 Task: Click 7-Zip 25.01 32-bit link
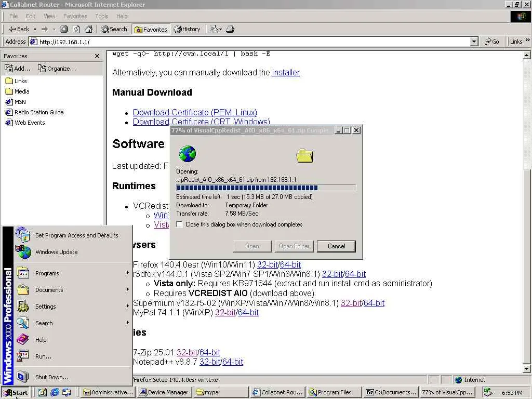pyautogui.click(x=187, y=352)
